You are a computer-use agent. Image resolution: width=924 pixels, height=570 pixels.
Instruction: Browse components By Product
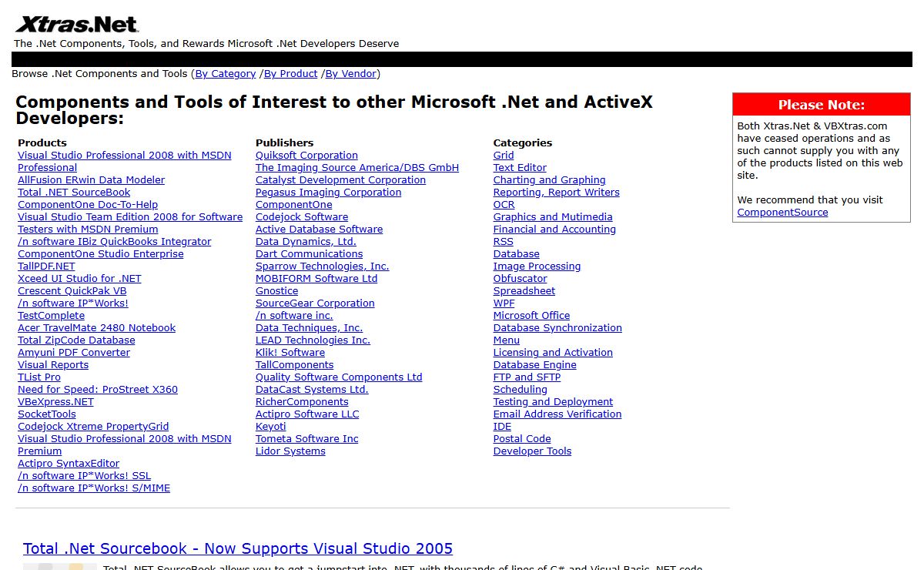(290, 74)
